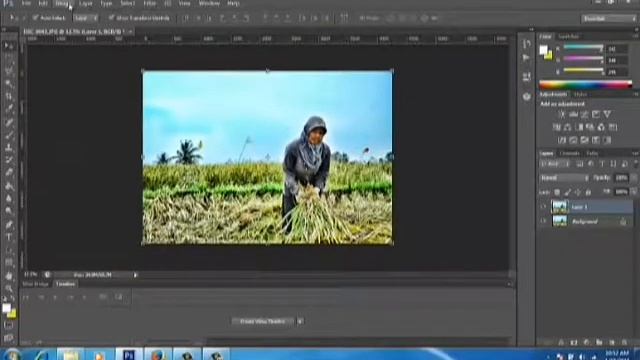Add a Color Balance adjustment
640x360 pixels.
click(567, 127)
